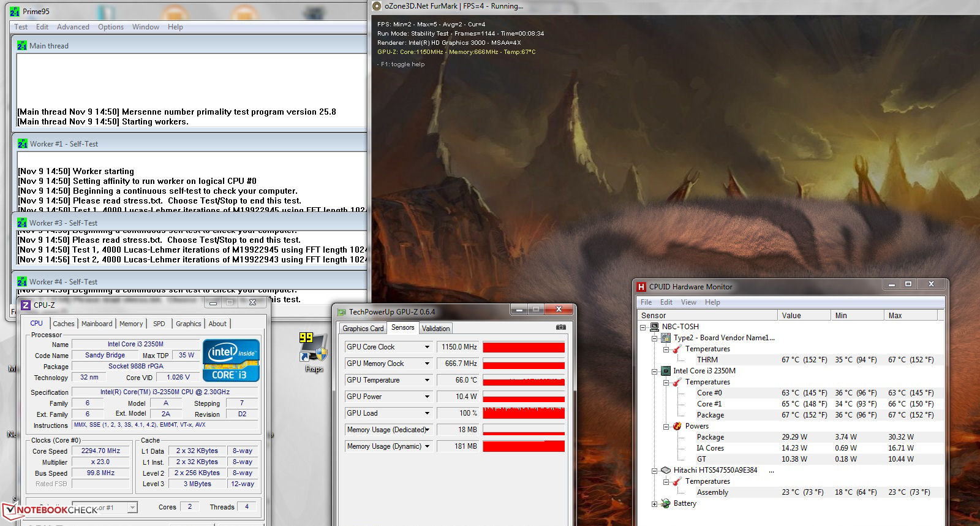The height and width of the screenshot is (526, 980).
Task: Click the Sensor column header in Hardware Monitor
Action: [707, 315]
